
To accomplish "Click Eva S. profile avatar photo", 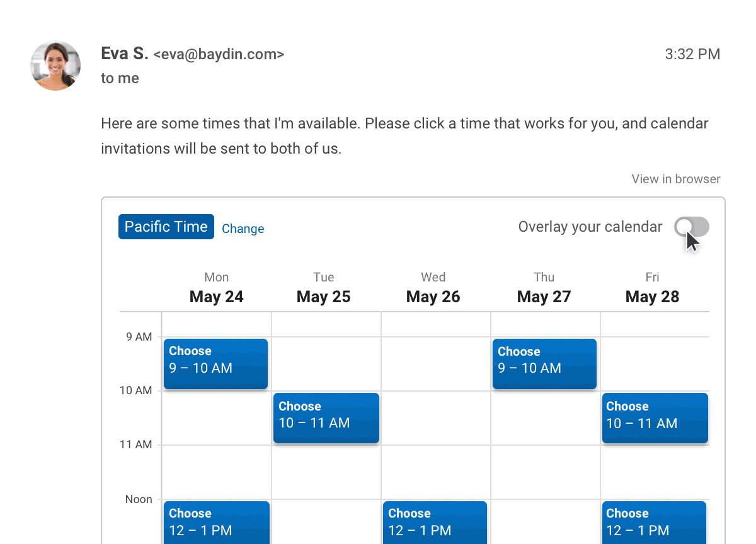I will pyautogui.click(x=55, y=65).
